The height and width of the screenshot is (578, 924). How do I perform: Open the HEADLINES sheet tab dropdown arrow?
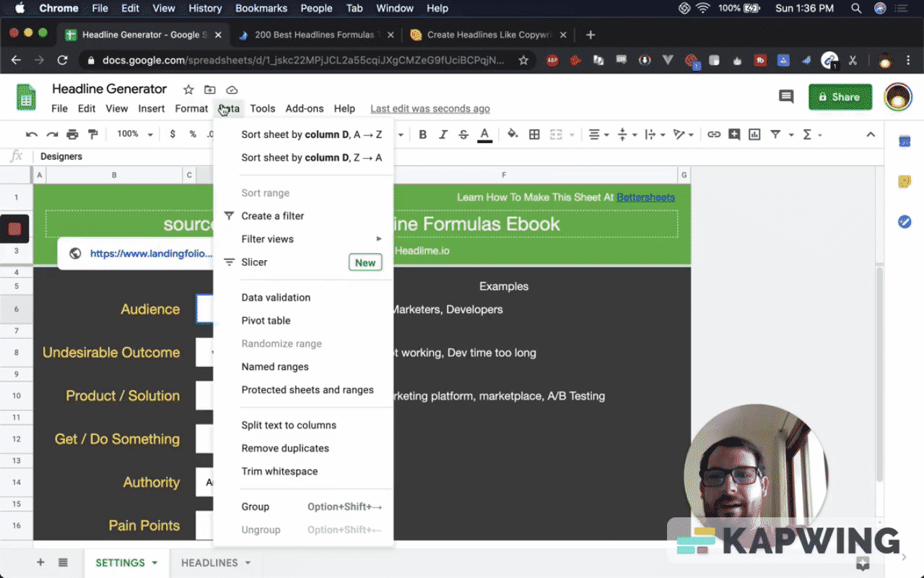coord(248,563)
